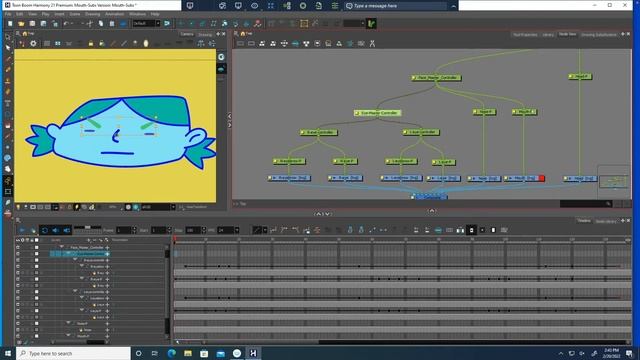Image resolution: width=640 pixels, height=360 pixels.
Task: Collapse the R-eye-controller layer triangle
Action: coord(75,260)
